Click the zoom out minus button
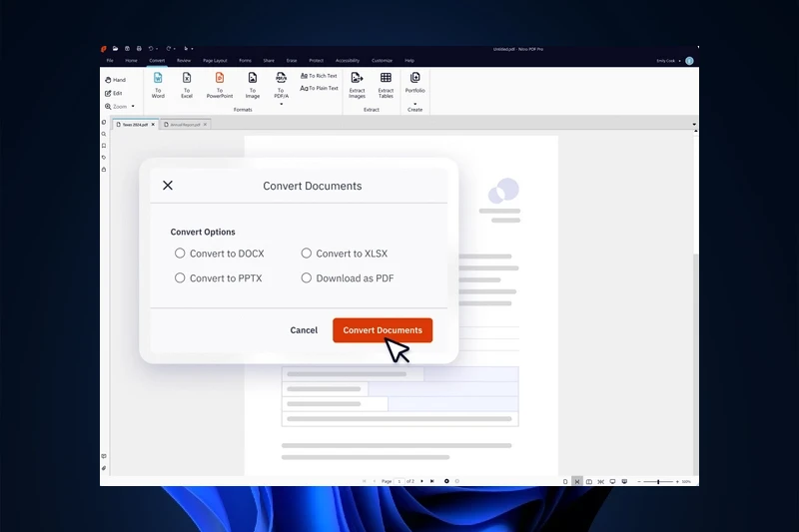Screen dimensions: 799x532 pyautogui.click(x=639, y=482)
